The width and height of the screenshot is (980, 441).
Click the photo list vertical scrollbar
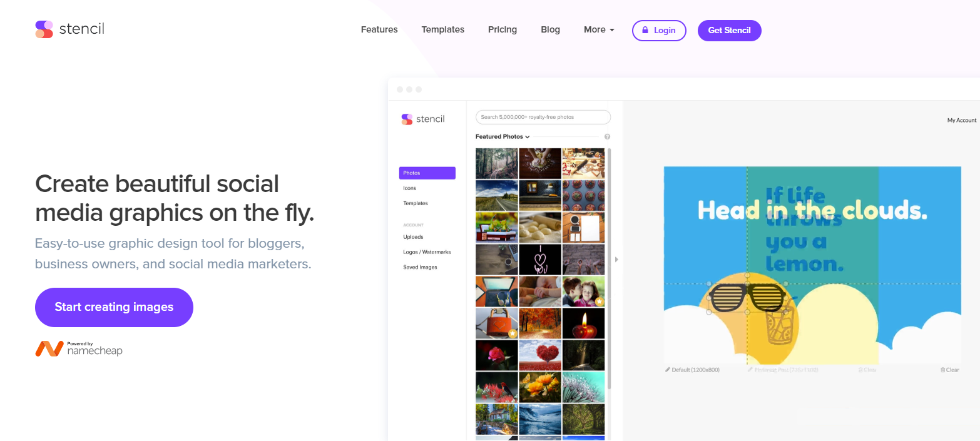coord(610,269)
